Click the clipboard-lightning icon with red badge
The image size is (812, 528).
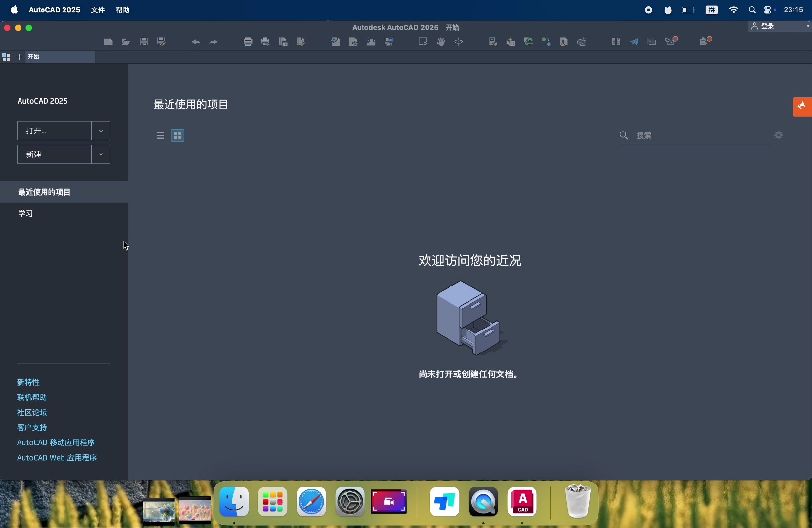(x=707, y=42)
